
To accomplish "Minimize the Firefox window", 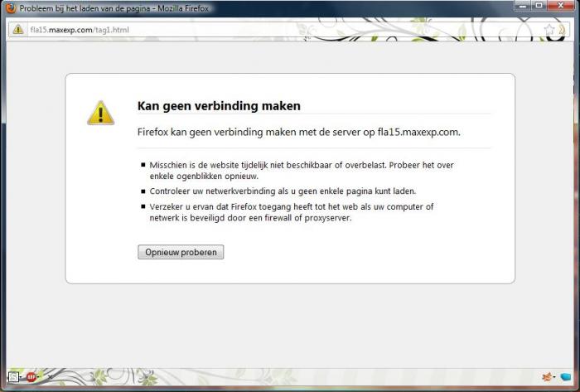I will [x=523, y=6].
